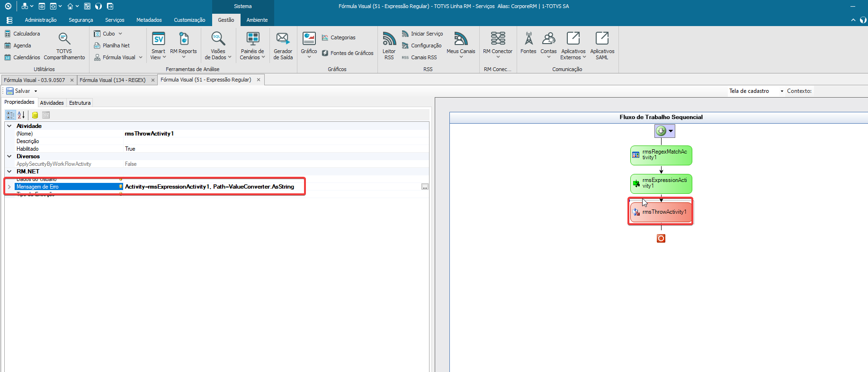
Task: Expand the workflow start node dropdown
Action: [671, 131]
